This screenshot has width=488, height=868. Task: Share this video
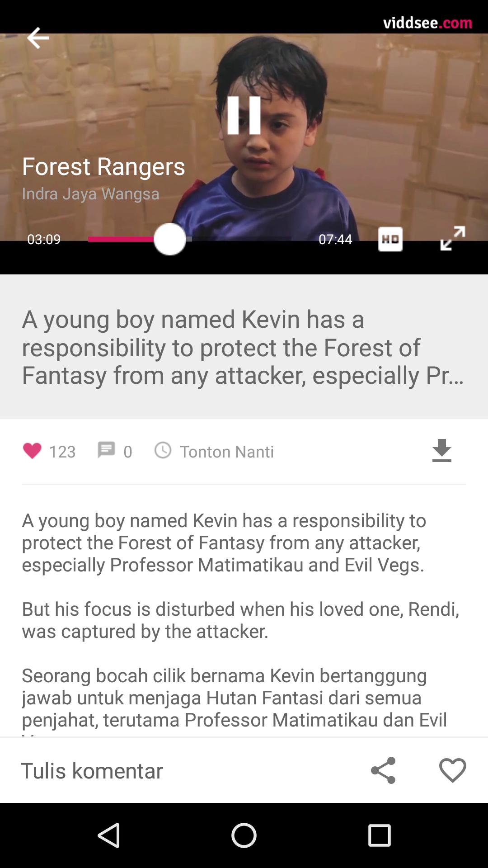click(x=383, y=770)
